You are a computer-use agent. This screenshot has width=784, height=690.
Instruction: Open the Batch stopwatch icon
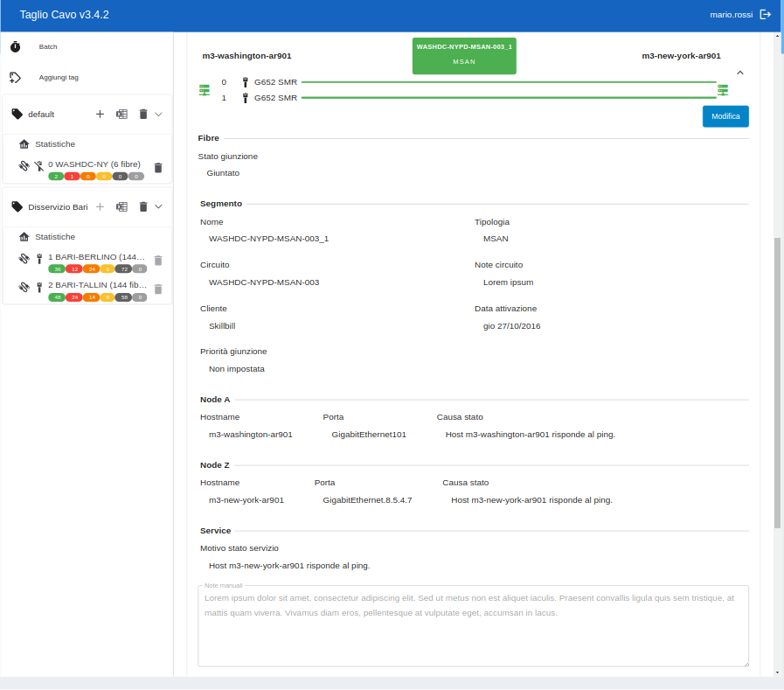(16, 46)
